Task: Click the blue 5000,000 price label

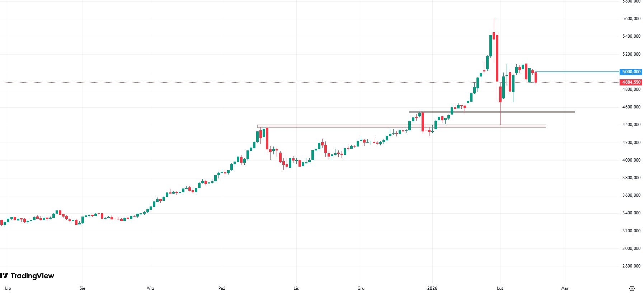Action: [x=631, y=72]
